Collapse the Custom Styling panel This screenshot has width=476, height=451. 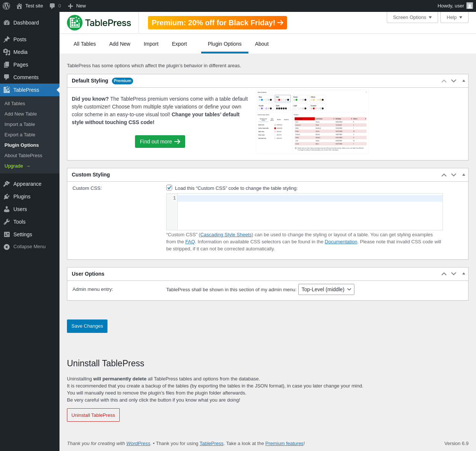pos(464,175)
